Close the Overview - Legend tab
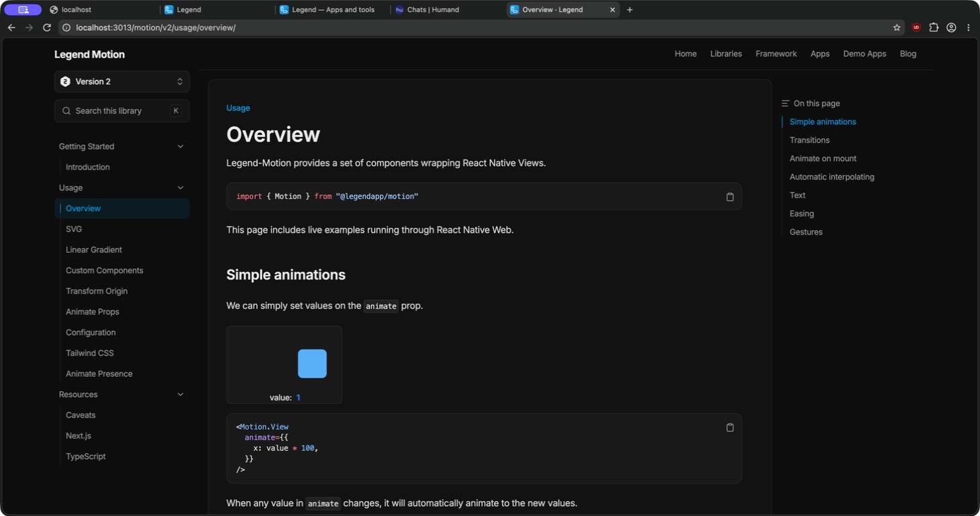 (612, 9)
